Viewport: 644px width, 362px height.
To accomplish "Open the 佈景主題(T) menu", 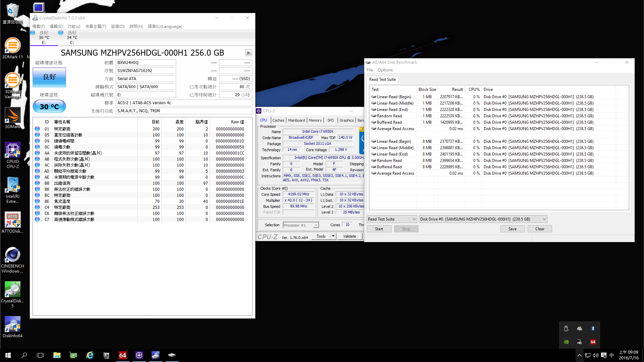I will (96, 26).
